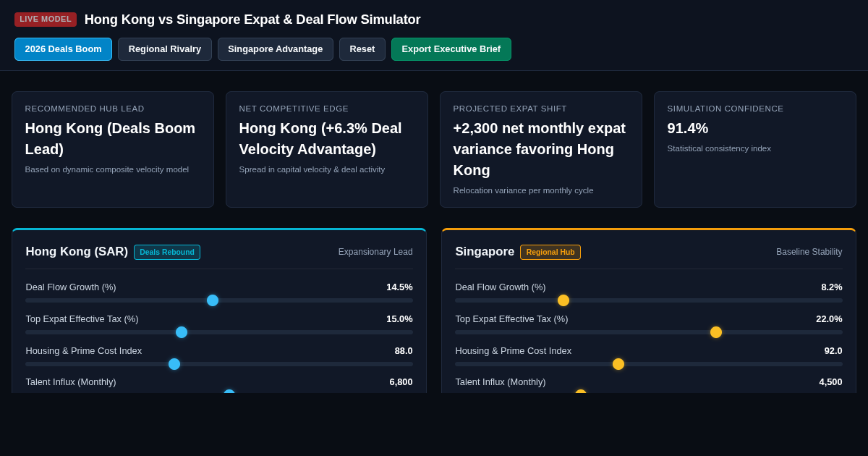The height and width of the screenshot is (456, 868).
Task: Switch to Regional Rivalry scenario
Action: (x=165, y=49)
